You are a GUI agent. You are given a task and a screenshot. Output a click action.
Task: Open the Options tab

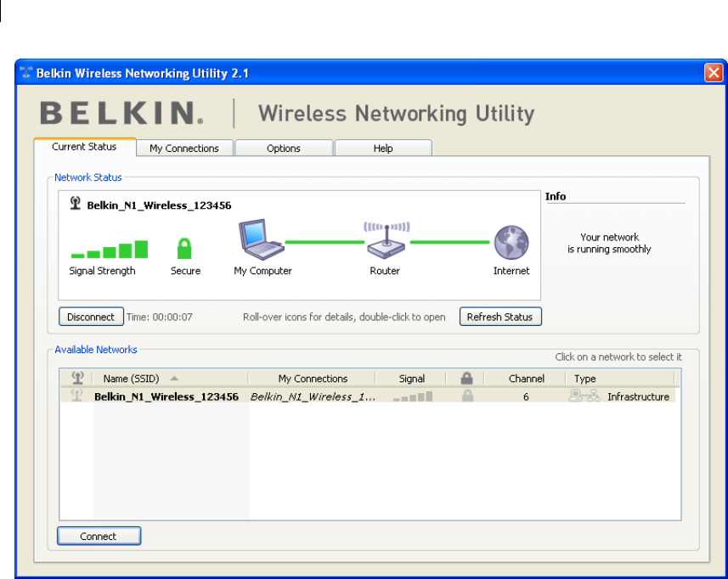point(284,149)
